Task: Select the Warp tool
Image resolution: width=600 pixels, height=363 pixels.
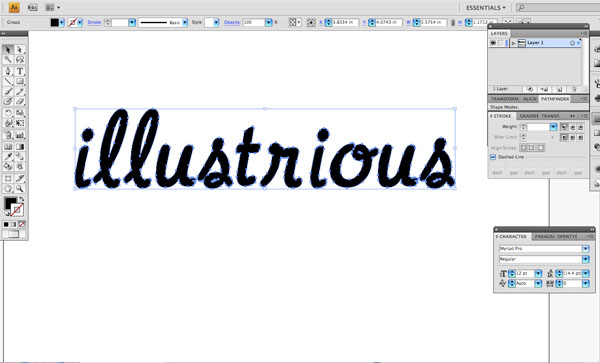Action: pyautogui.click(x=8, y=123)
